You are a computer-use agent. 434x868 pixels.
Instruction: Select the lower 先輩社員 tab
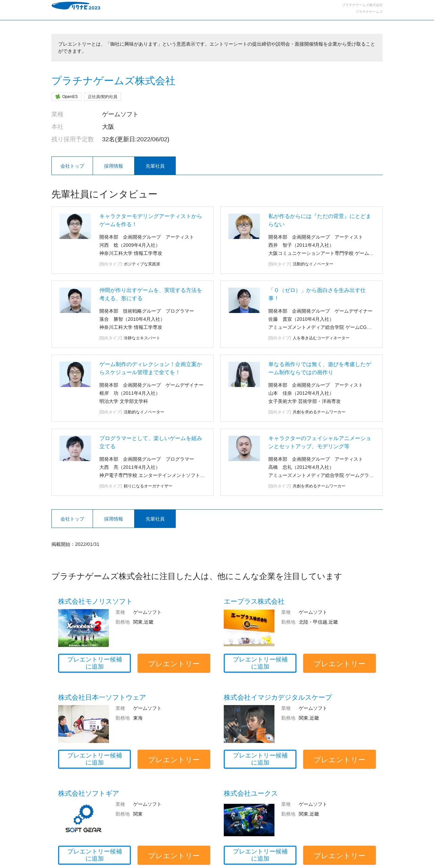[x=155, y=519]
